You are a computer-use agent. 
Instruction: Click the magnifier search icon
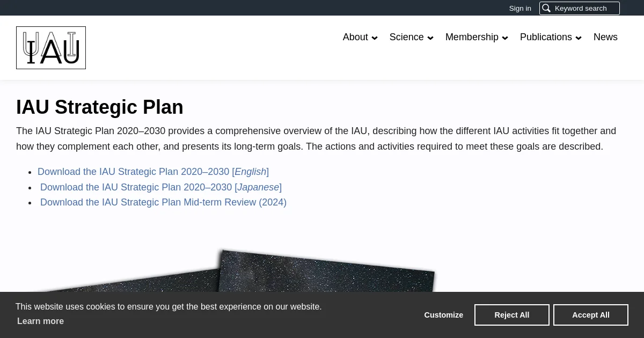[546, 8]
